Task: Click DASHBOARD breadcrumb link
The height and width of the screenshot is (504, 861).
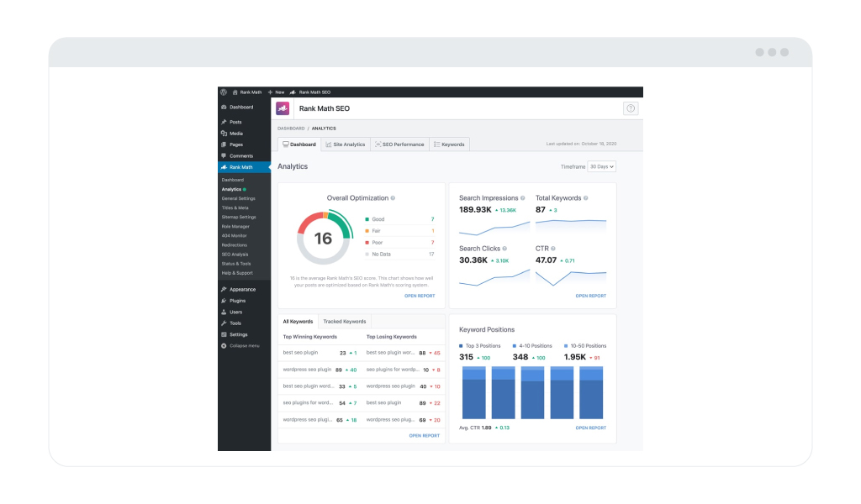Action: point(291,129)
